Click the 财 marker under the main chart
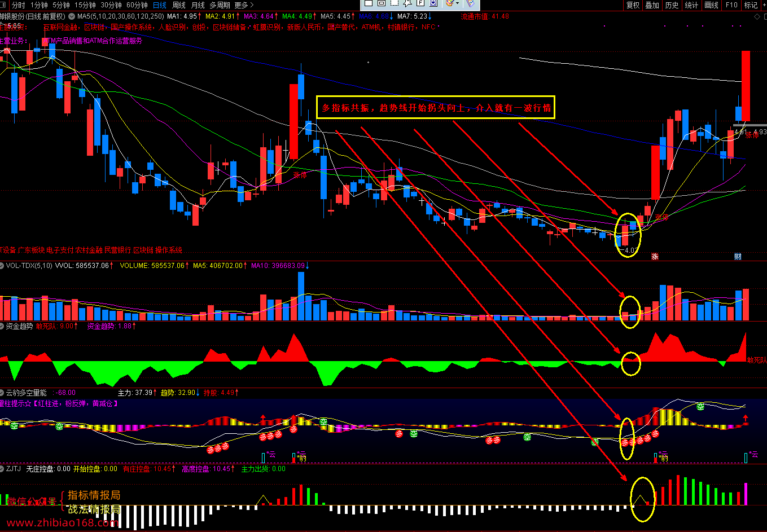The height and width of the screenshot is (532, 767). click(x=738, y=256)
